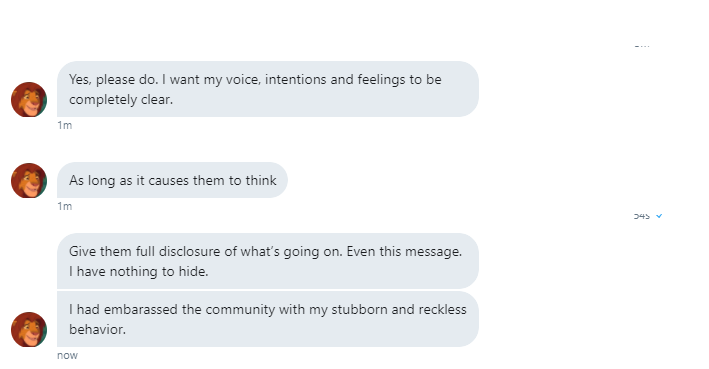
Task: Click '1m' timestamp under 'completely clear' message
Action: (65, 125)
